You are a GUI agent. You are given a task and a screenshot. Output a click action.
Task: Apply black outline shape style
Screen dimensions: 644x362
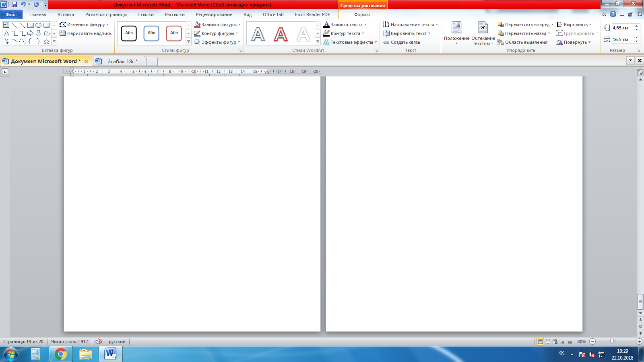coord(129,33)
